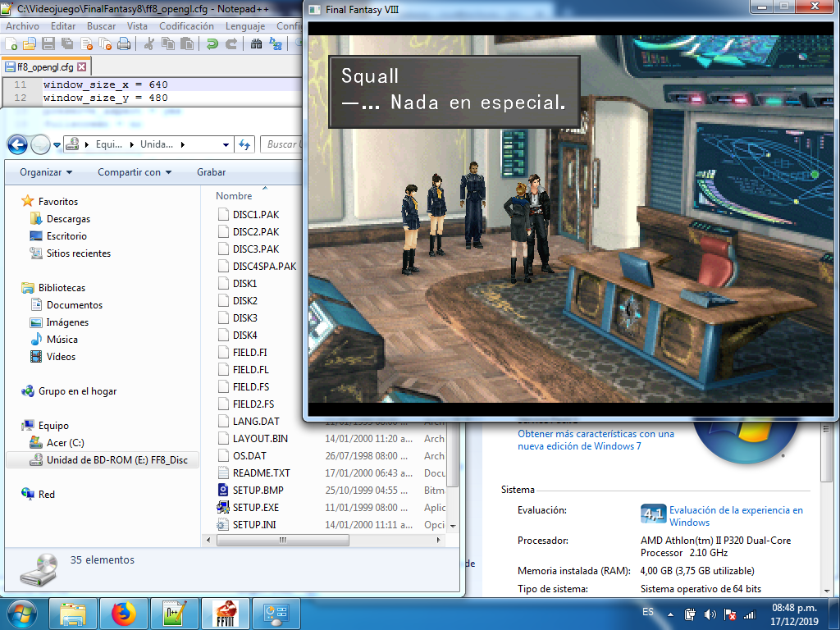The height and width of the screenshot is (630, 840).
Task: Click the Notepad++ taskbar icon
Action: click(175, 614)
